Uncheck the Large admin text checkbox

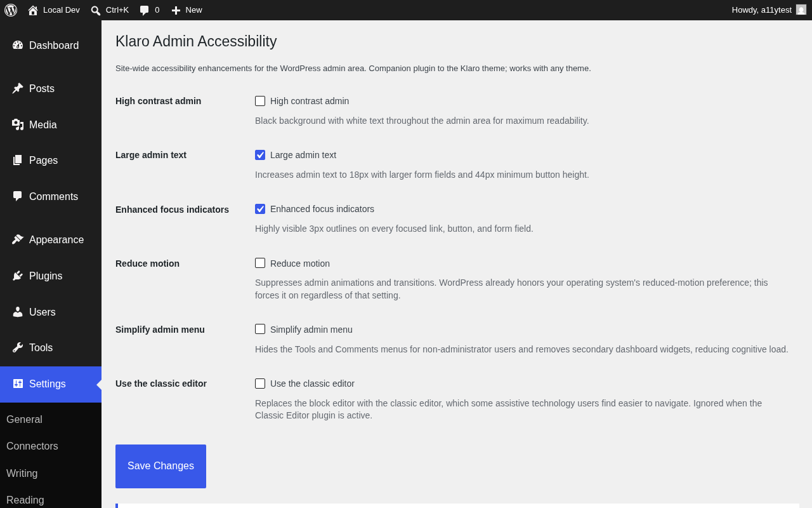pos(260,155)
